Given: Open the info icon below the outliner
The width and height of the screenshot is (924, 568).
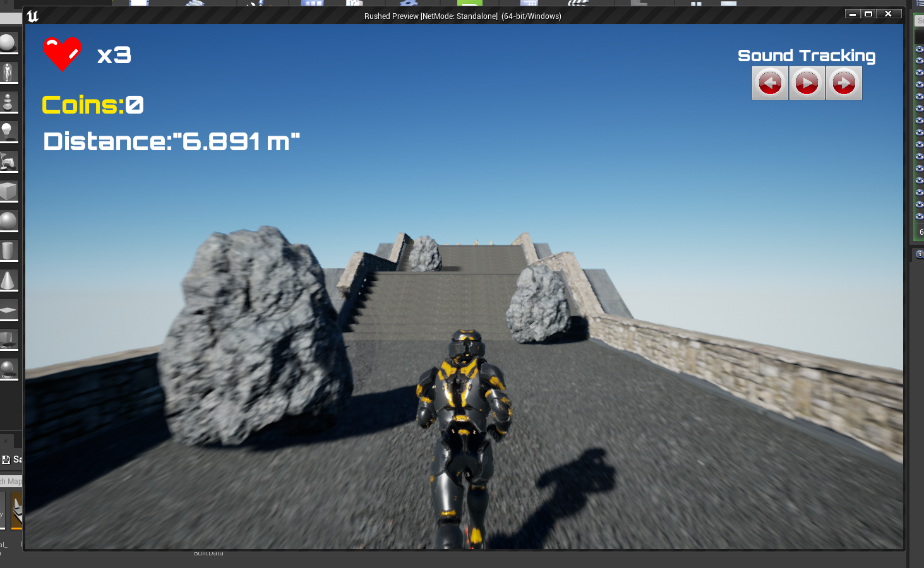Looking at the screenshot, I should pyautogui.click(x=920, y=254).
